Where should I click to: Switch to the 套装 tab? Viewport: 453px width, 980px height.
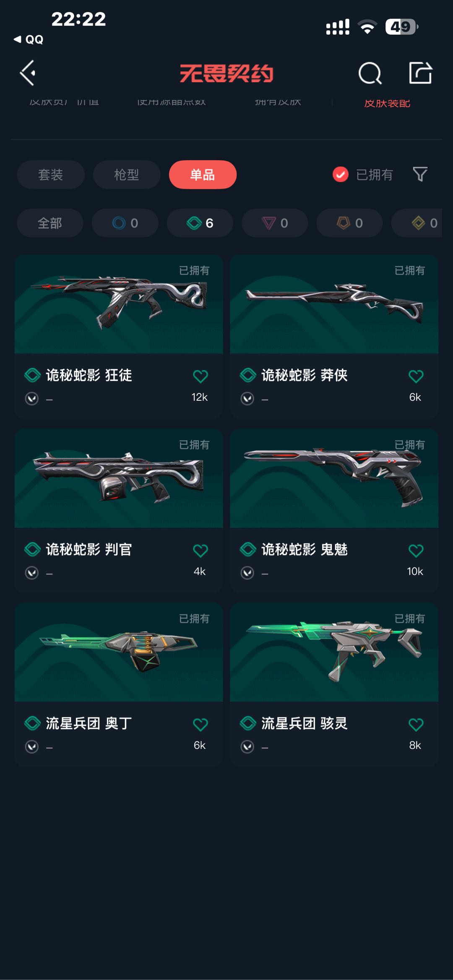click(x=51, y=174)
